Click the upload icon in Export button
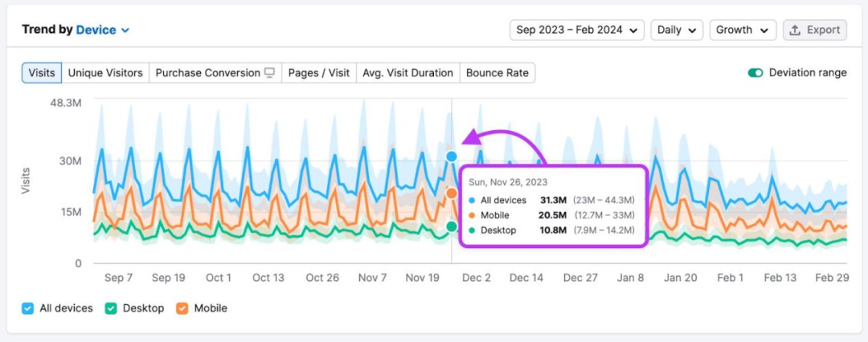The height and width of the screenshot is (342, 868). tap(795, 30)
